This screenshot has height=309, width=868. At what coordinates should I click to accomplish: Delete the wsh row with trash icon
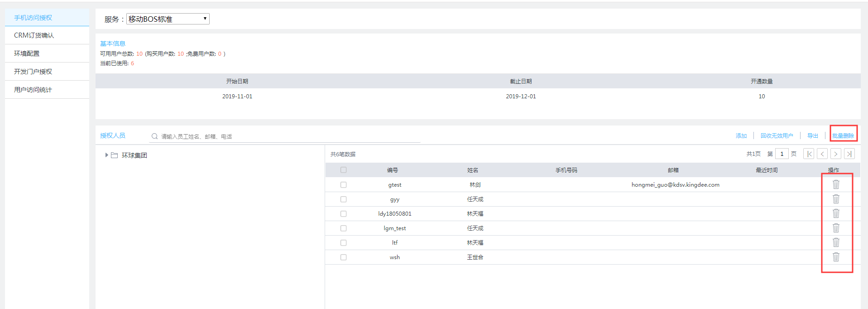pyautogui.click(x=836, y=257)
